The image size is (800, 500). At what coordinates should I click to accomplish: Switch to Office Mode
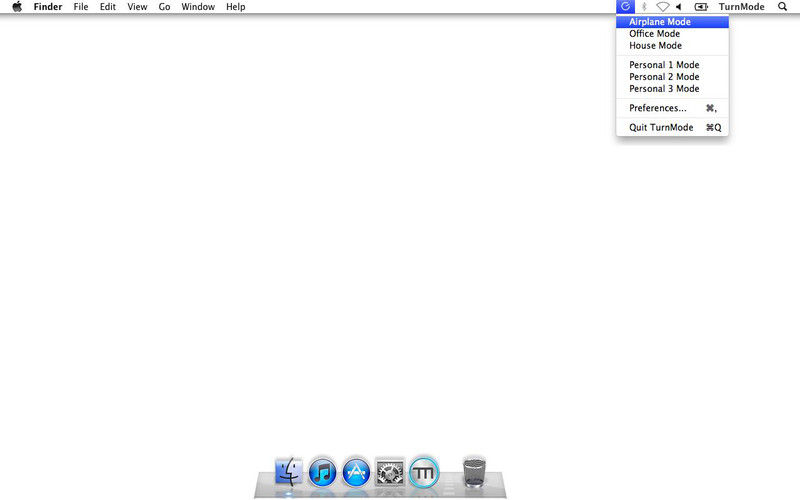point(672,34)
